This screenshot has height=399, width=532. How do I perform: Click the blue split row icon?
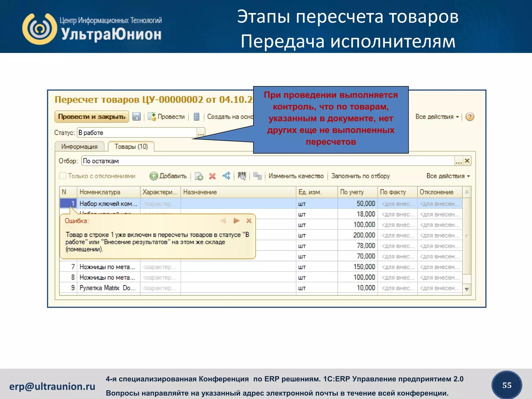tap(227, 176)
